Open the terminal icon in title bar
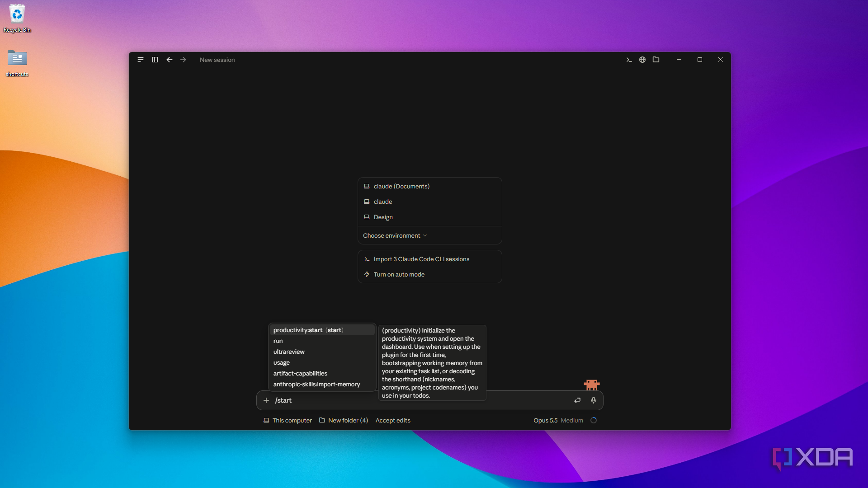This screenshot has width=868, height=488. point(629,60)
